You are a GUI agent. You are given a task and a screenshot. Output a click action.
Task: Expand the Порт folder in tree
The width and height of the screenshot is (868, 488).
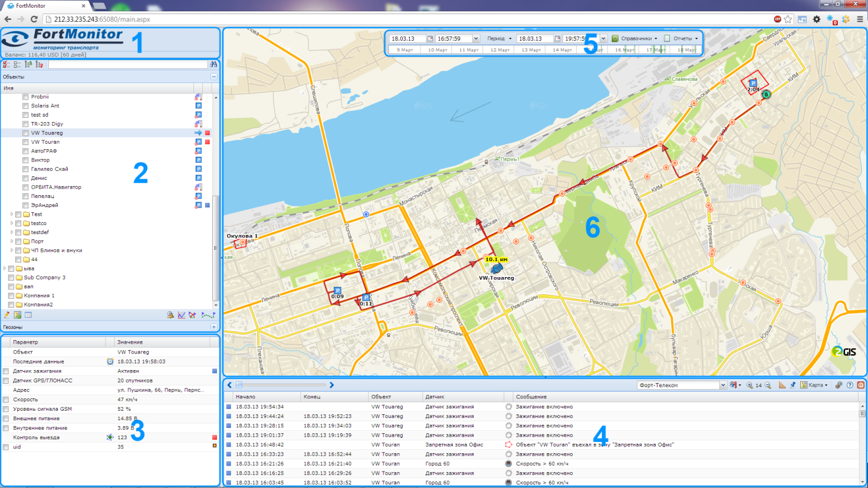(12, 241)
